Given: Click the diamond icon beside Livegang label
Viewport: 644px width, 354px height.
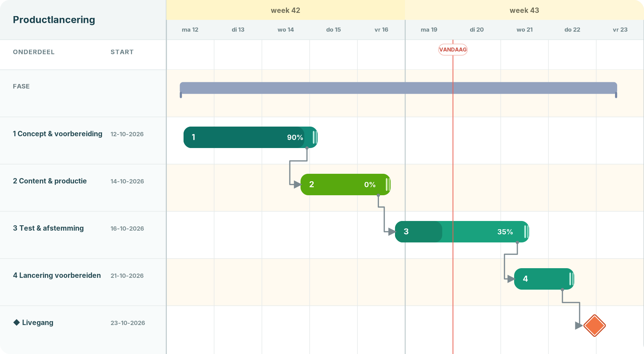Looking at the screenshot, I should pos(16,323).
